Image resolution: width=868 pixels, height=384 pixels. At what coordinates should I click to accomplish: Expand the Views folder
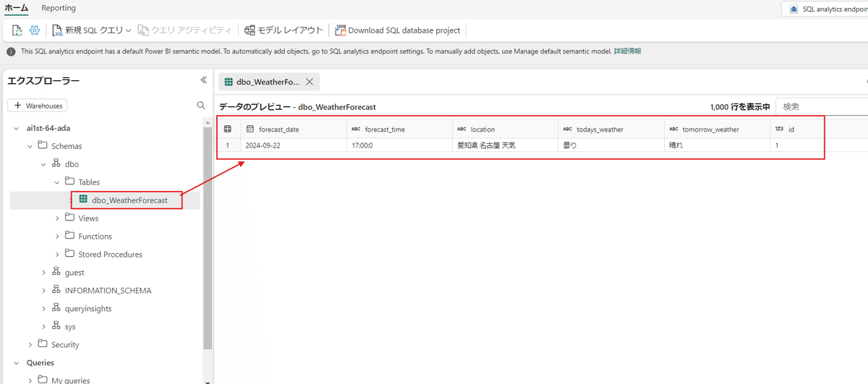pyautogui.click(x=57, y=218)
